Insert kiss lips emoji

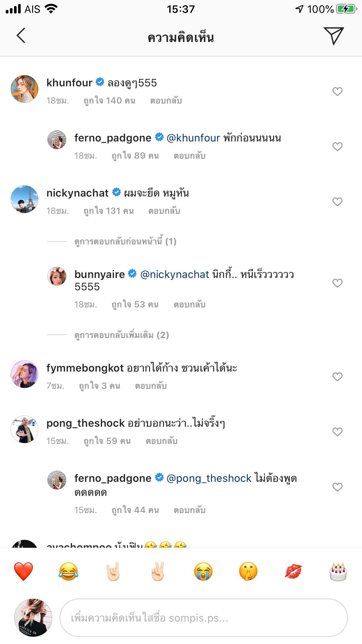click(x=293, y=571)
